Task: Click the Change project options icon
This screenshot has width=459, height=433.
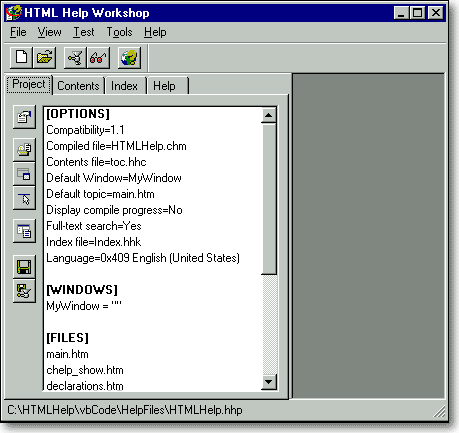Action: [24, 117]
